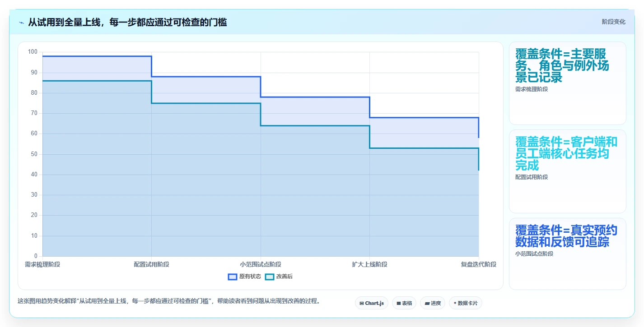The height and width of the screenshot is (327, 644).
Task: Click the 改善后 legend label
Action: pos(285,276)
